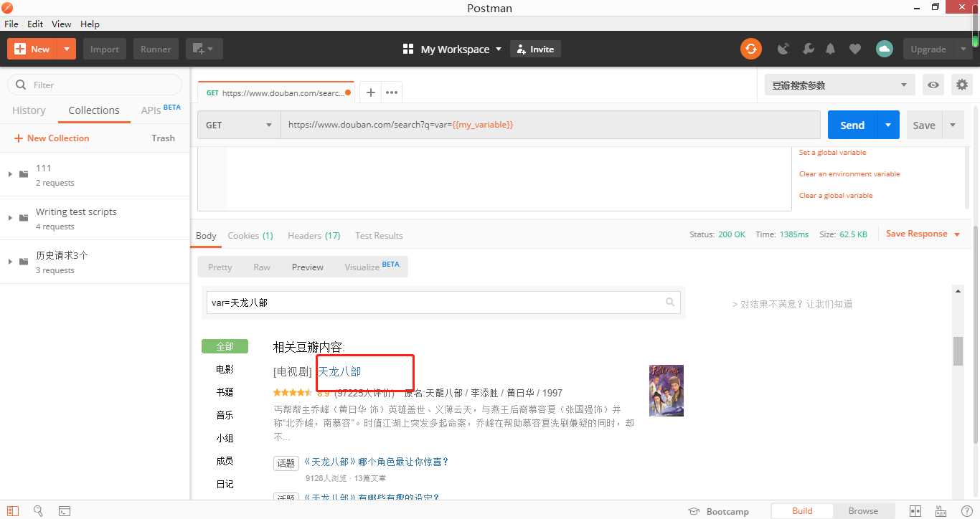Open the Edit menu
The image size is (980, 519).
pyautogui.click(x=35, y=24)
